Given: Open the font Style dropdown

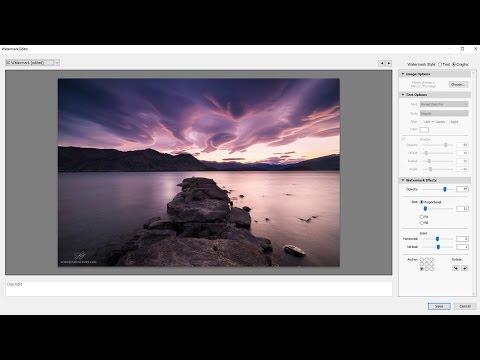Looking at the screenshot, I should click(x=444, y=113).
